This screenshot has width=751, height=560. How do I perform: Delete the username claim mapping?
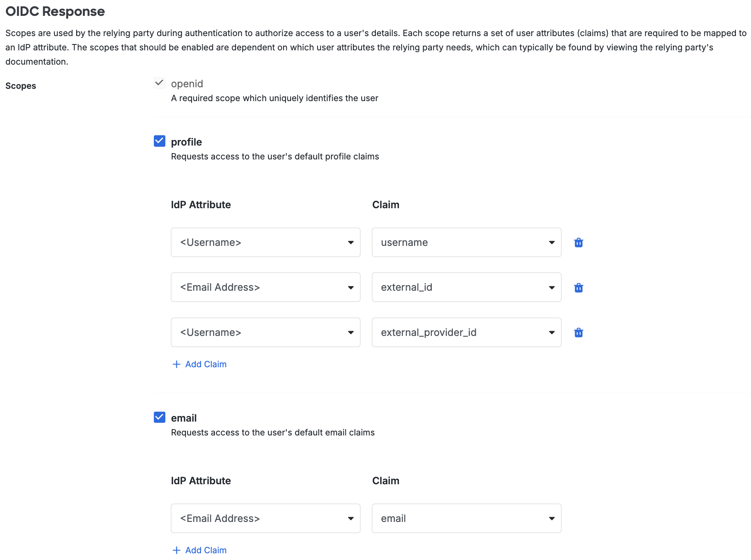pyautogui.click(x=579, y=242)
